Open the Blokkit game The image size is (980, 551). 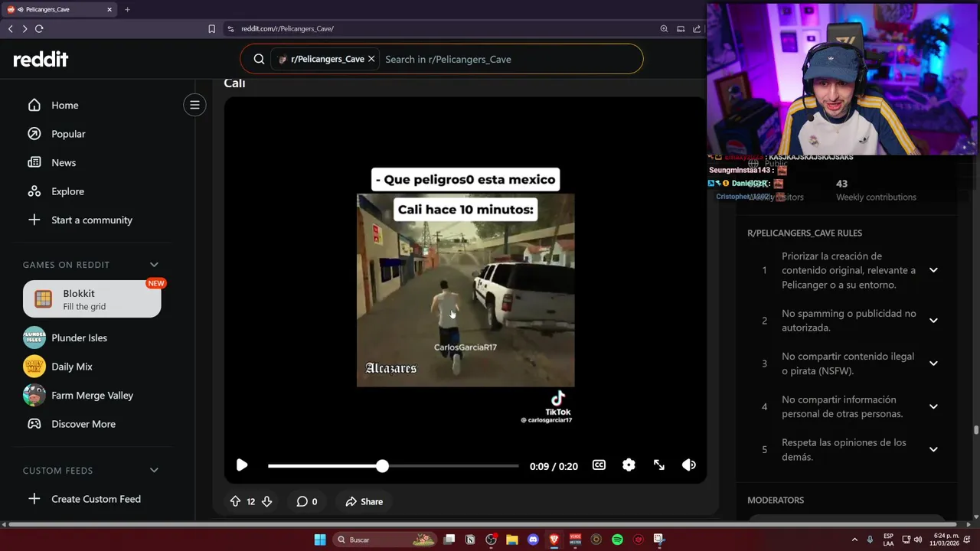pyautogui.click(x=92, y=299)
